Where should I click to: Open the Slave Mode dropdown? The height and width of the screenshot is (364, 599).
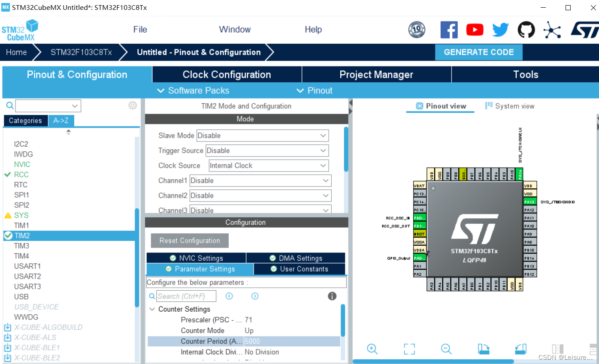pos(263,135)
